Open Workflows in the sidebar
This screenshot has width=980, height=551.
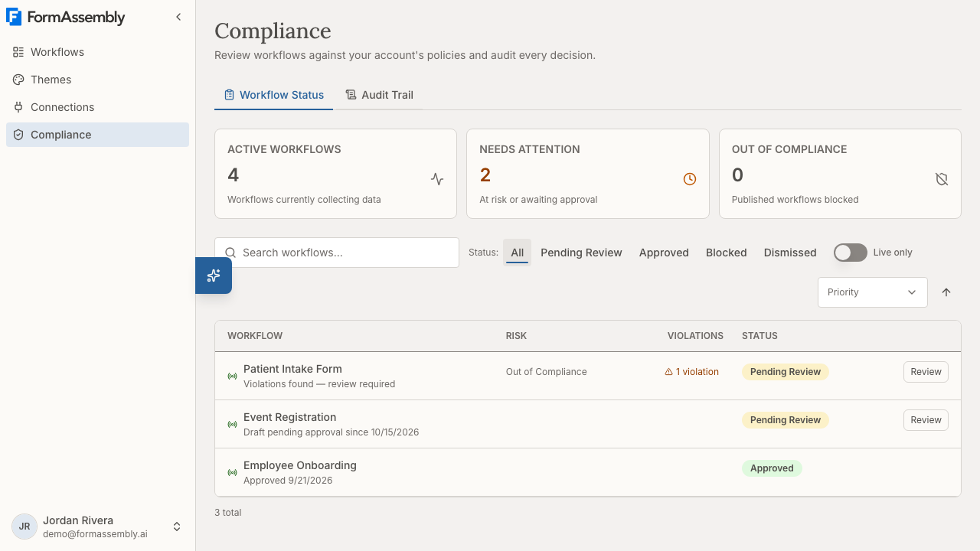[x=97, y=52]
